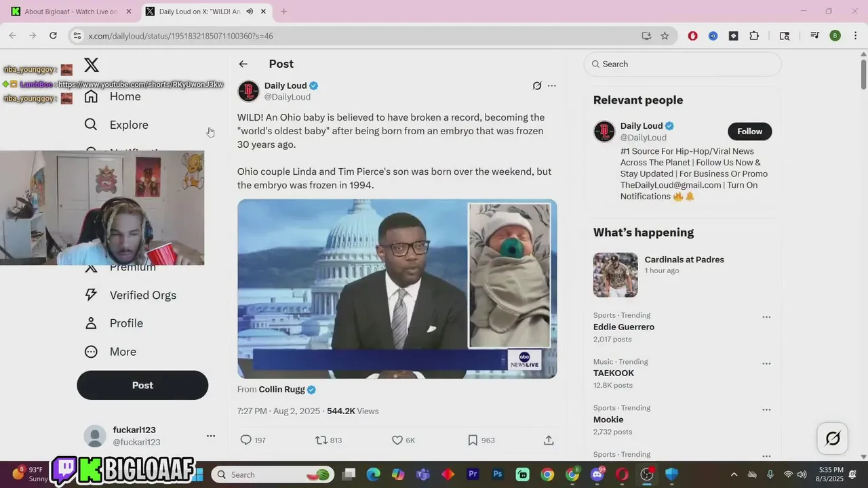Open OBS Studio from taskbar
Screen dimensions: 868x488
pyautogui.click(x=647, y=474)
